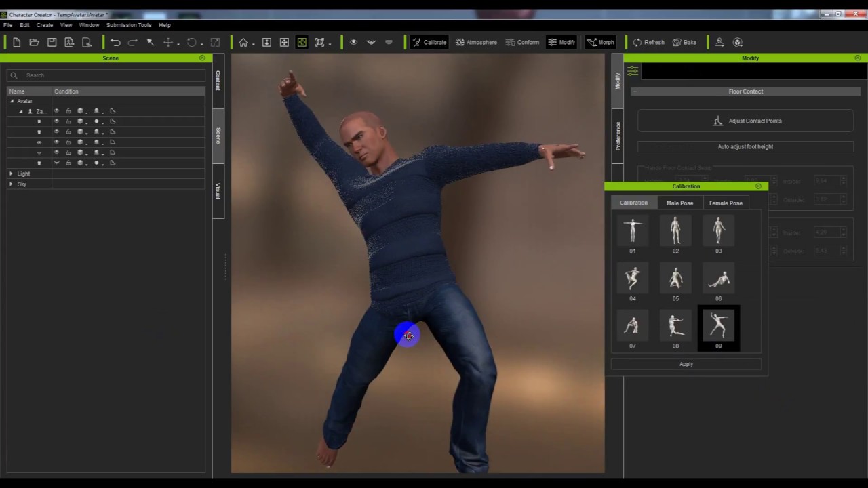Show hidden item via closed-eye icon
The width and height of the screenshot is (868, 488).
56,163
